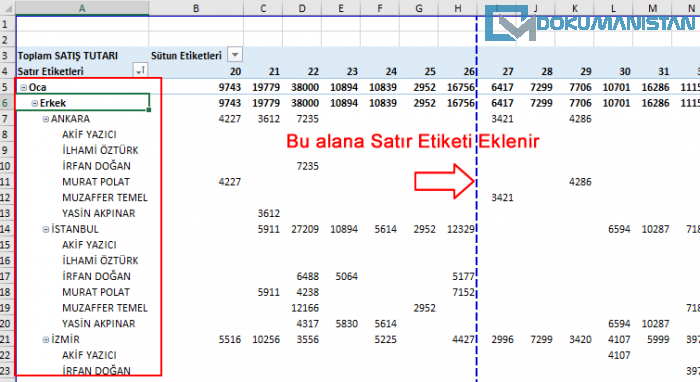Click value 10256 in the İZMİR row
700x382 pixels.
point(266,340)
